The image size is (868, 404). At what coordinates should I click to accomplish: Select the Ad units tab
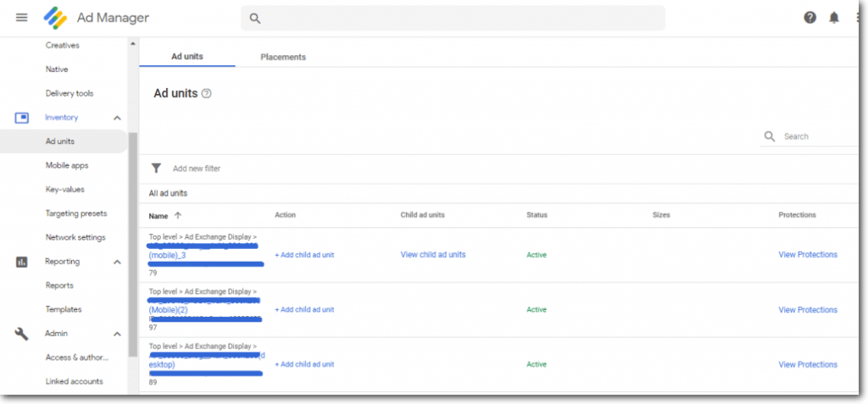pos(187,57)
